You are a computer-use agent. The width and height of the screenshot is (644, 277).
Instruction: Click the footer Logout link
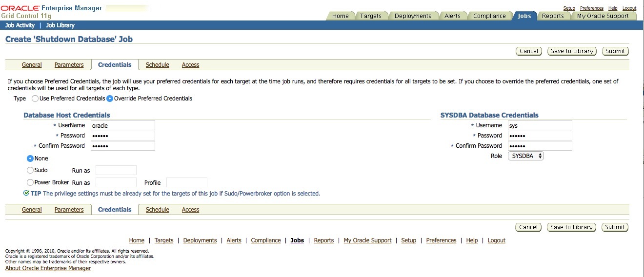click(x=497, y=240)
